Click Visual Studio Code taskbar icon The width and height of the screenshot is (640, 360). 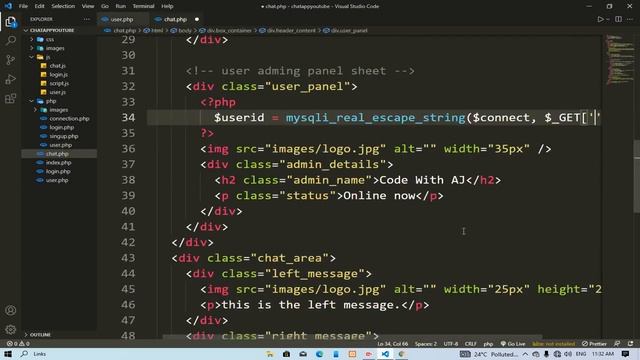pyautogui.click(x=385, y=354)
